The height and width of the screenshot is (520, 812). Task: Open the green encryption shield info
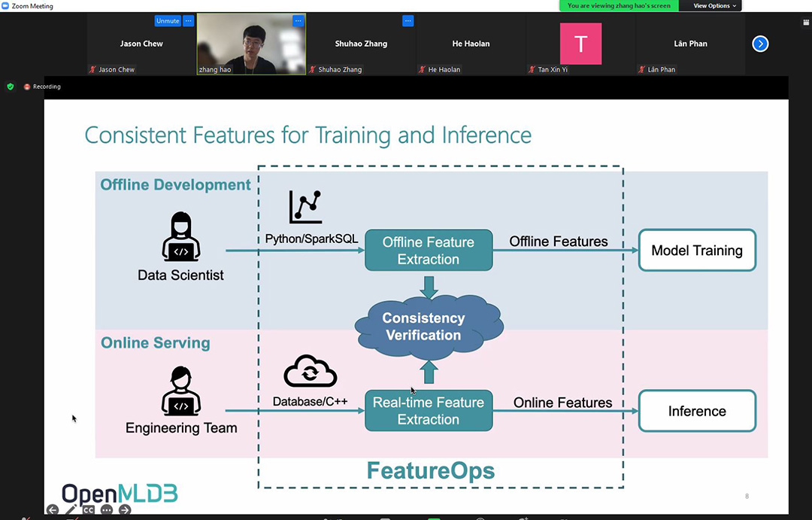(11, 87)
